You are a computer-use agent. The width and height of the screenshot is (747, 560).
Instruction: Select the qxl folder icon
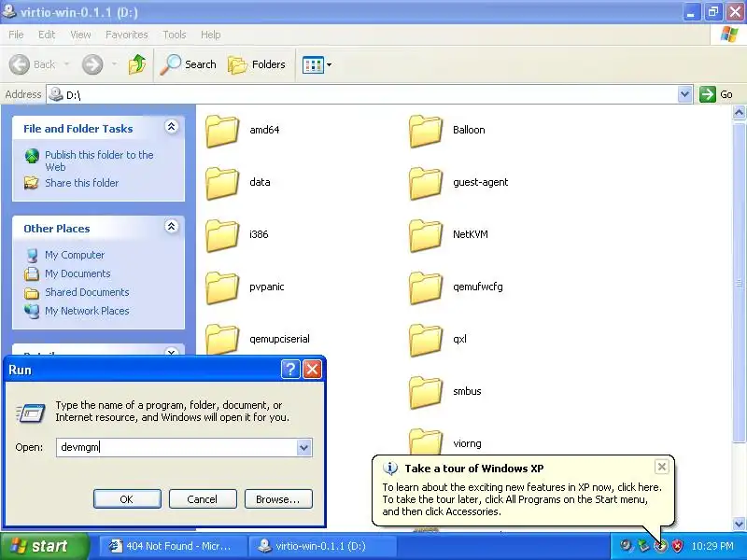(x=426, y=340)
